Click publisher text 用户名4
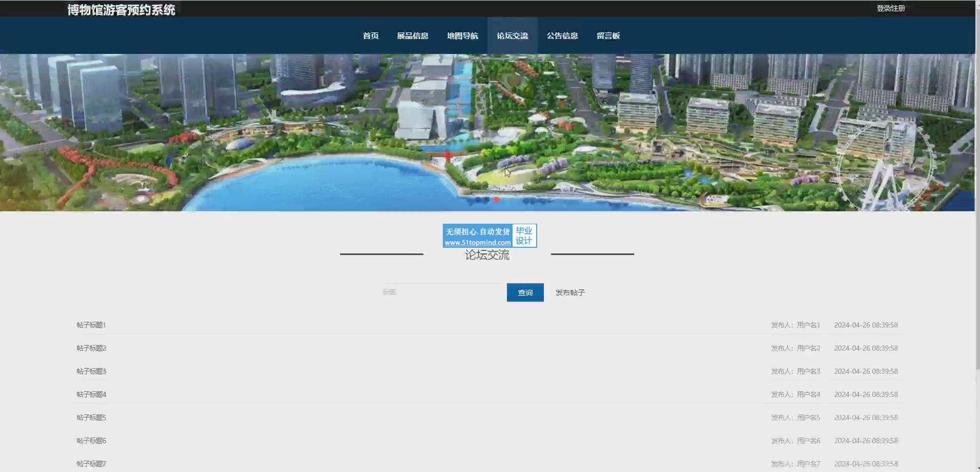 pos(809,394)
